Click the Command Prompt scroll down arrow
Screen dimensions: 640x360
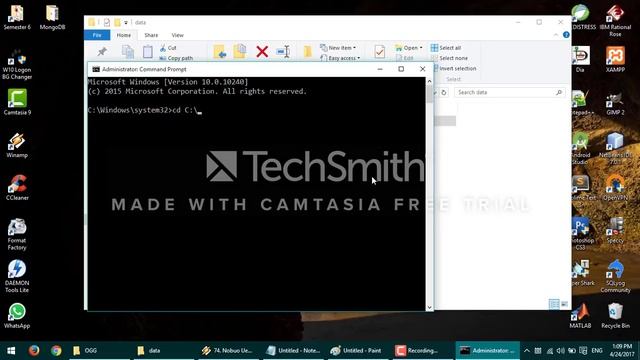(429, 307)
